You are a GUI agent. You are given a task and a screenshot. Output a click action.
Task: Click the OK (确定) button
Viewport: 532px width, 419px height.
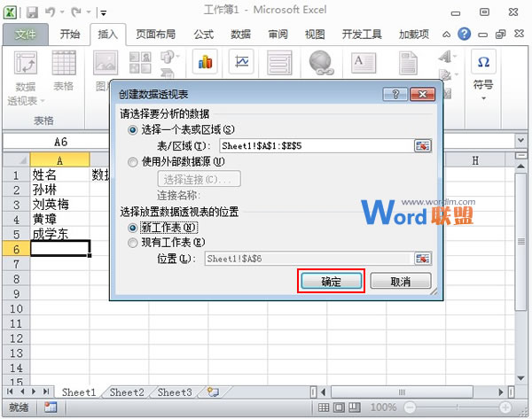[x=331, y=281]
